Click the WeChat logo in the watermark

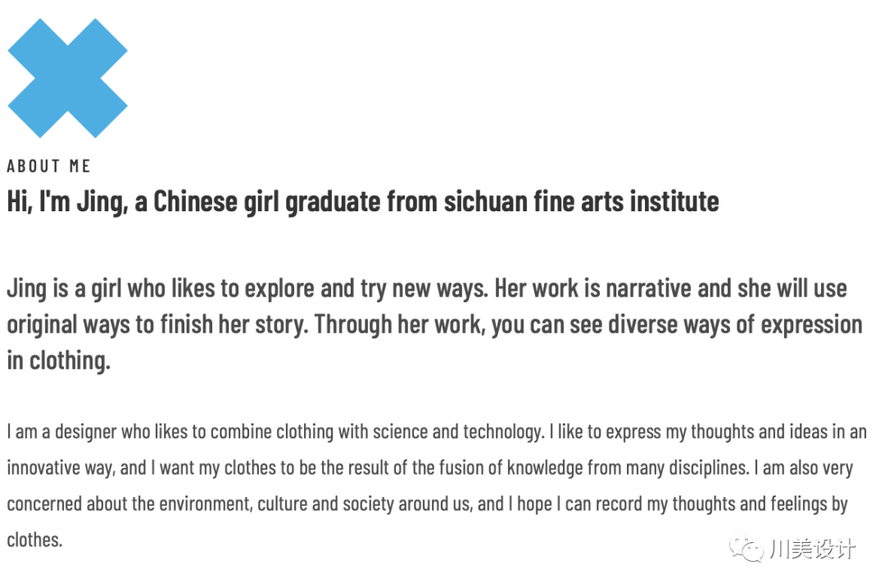tap(747, 548)
